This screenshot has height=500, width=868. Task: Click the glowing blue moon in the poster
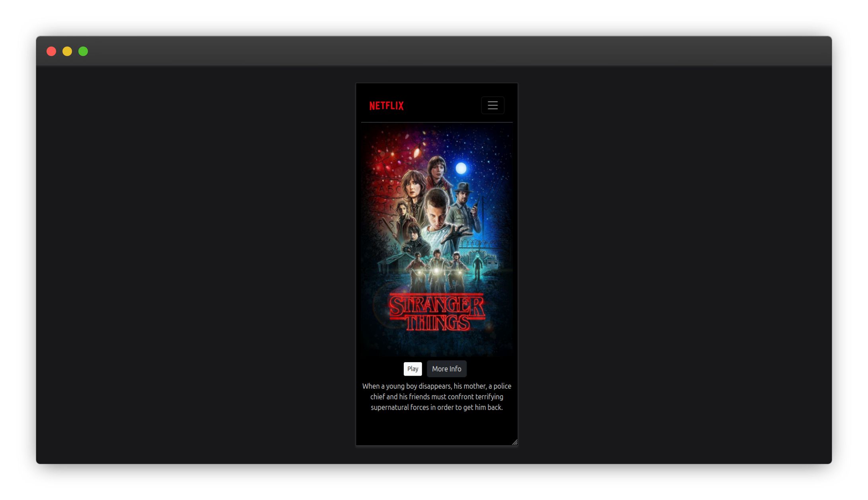pyautogui.click(x=461, y=168)
